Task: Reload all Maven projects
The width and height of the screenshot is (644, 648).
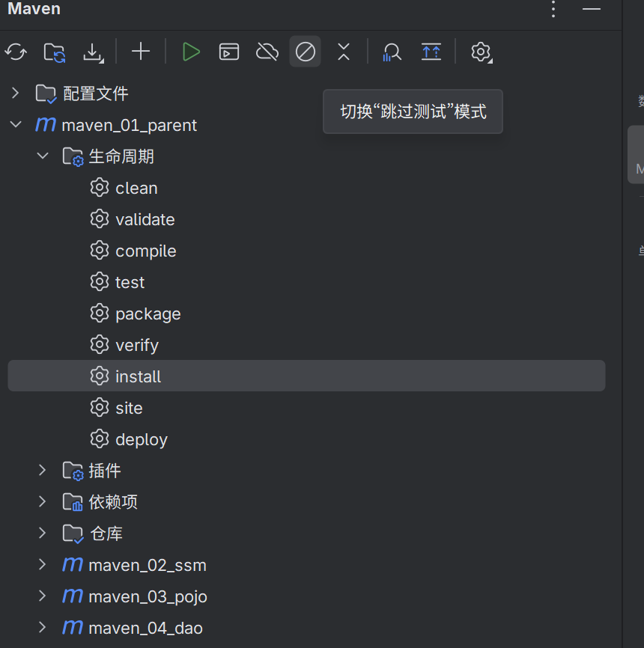Action: point(16,52)
